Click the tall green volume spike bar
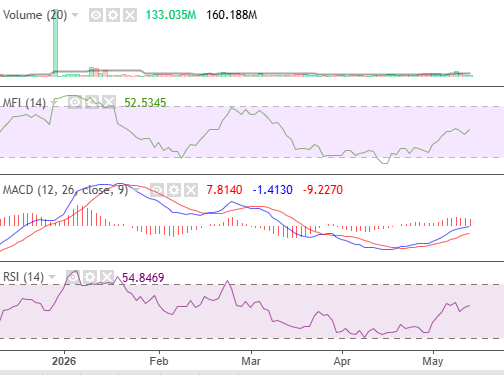 coord(55,43)
